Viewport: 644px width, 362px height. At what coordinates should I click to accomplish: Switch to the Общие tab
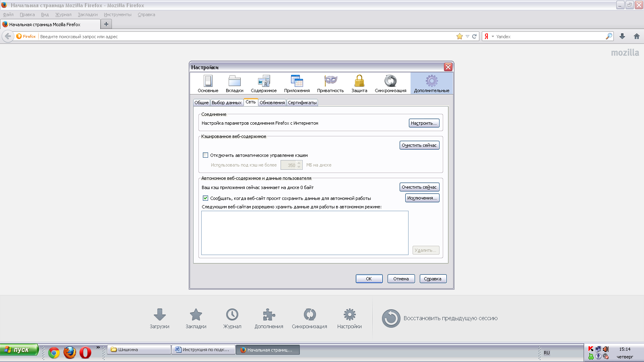(x=202, y=103)
